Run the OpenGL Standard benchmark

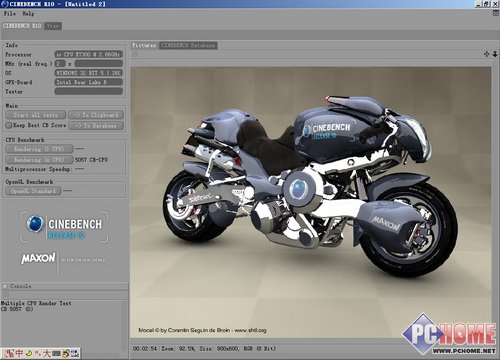pos(33,191)
